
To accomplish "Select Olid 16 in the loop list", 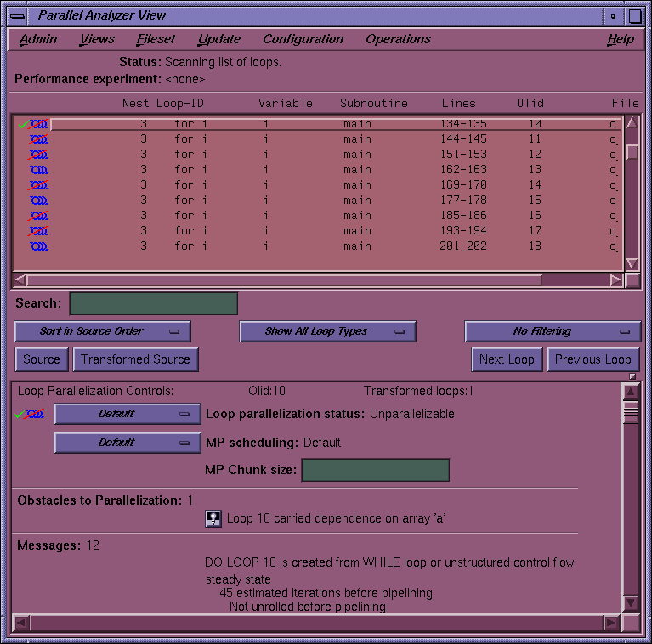I will [x=536, y=216].
